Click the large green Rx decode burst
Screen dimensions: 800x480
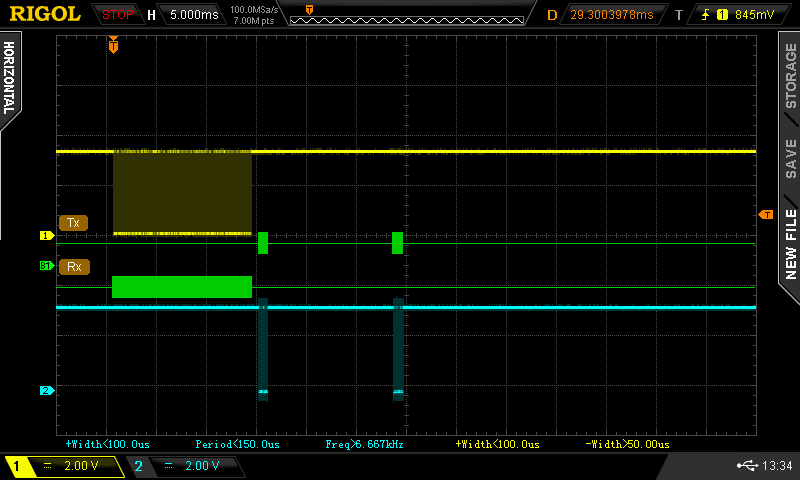tap(182, 287)
